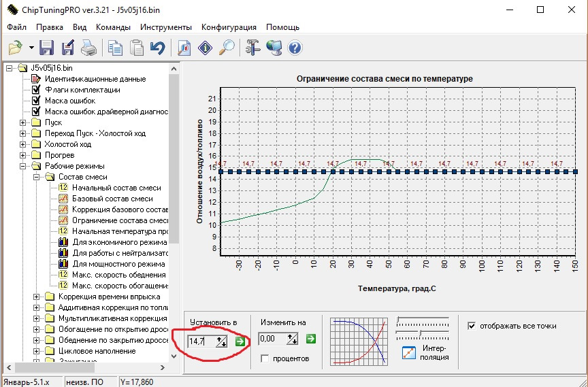
Task: Select Начальный состав смеси item
Action: coord(116,188)
